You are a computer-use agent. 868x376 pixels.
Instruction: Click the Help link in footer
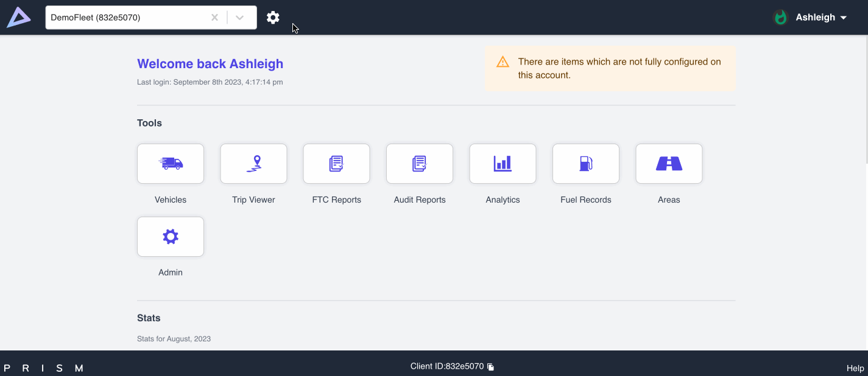tap(855, 368)
